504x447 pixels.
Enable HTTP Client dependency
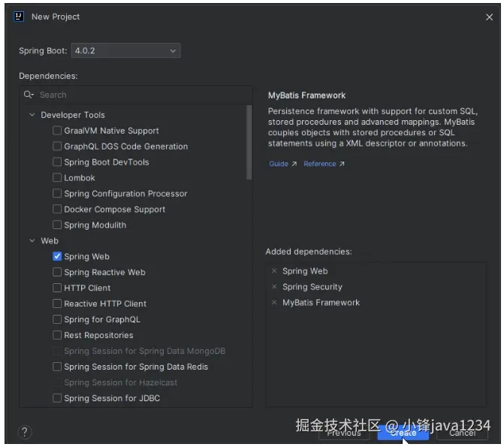pyautogui.click(x=57, y=288)
